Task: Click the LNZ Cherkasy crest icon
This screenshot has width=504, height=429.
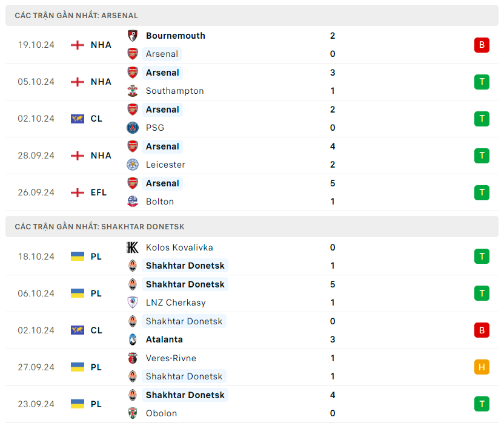Action: pyautogui.click(x=133, y=303)
